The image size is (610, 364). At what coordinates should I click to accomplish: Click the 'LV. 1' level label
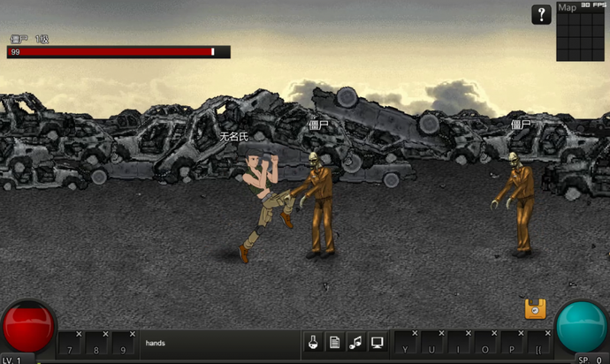(x=12, y=360)
